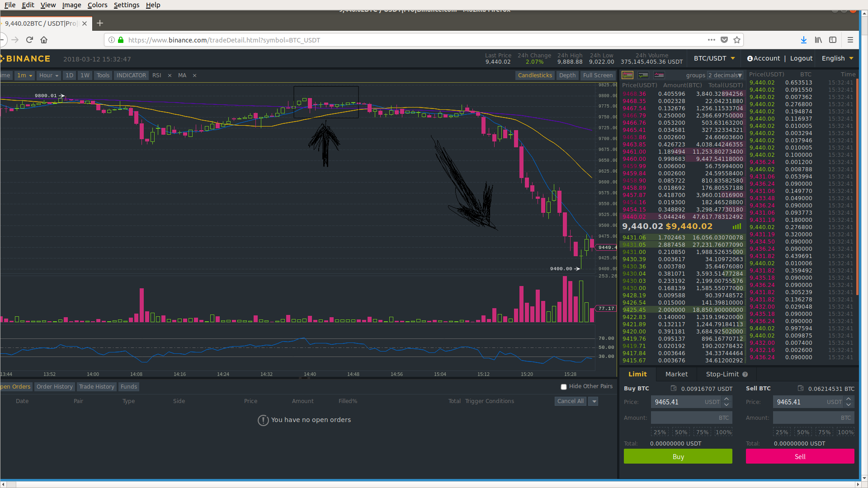The height and width of the screenshot is (488, 868).
Task: Reload the page with the browser refresh icon
Action: tap(30, 40)
